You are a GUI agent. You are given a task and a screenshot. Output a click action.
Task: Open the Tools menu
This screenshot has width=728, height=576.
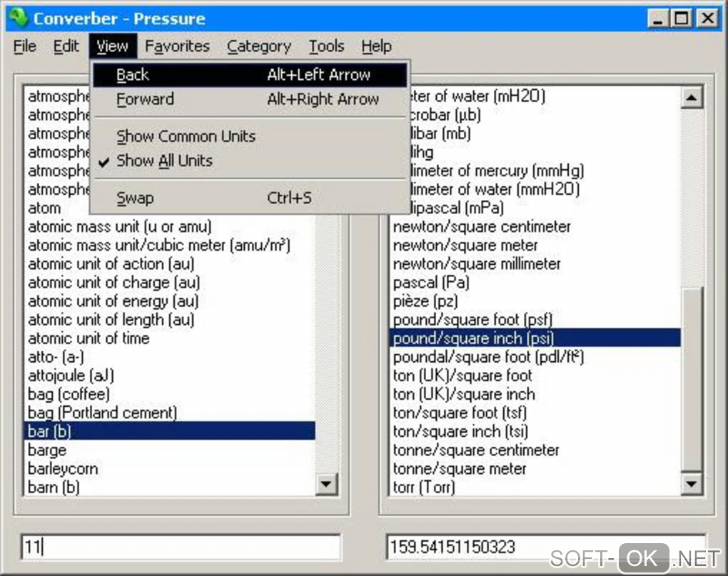pyautogui.click(x=327, y=46)
